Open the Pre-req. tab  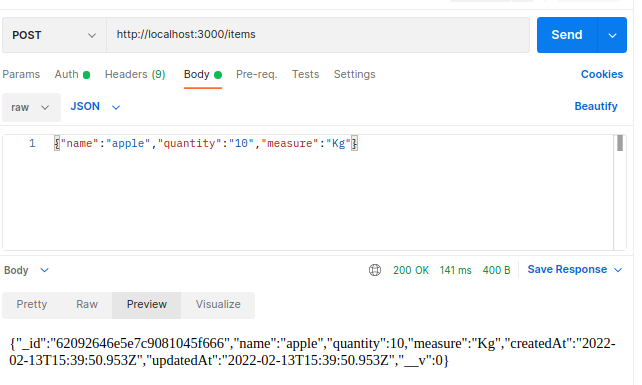pyautogui.click(x=257, y=74)
